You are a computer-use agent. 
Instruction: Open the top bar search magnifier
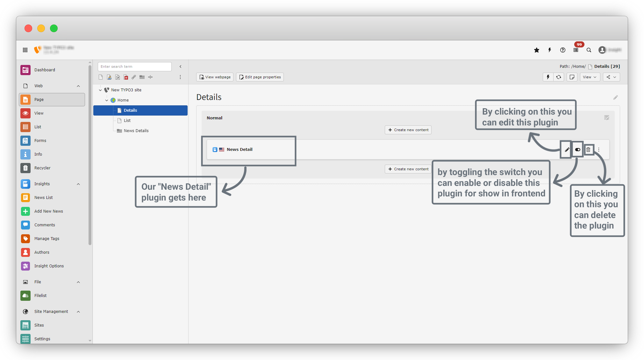coord(589,50)
